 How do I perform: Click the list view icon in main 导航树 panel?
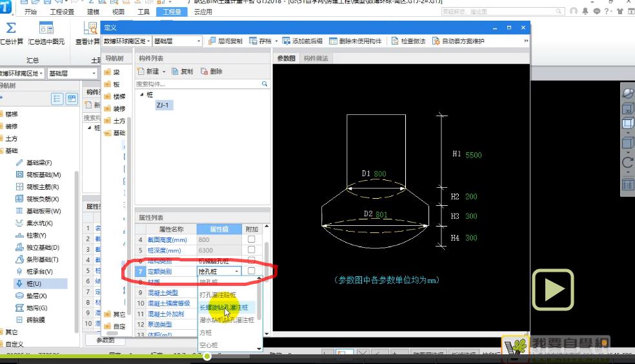click(57, 99)
